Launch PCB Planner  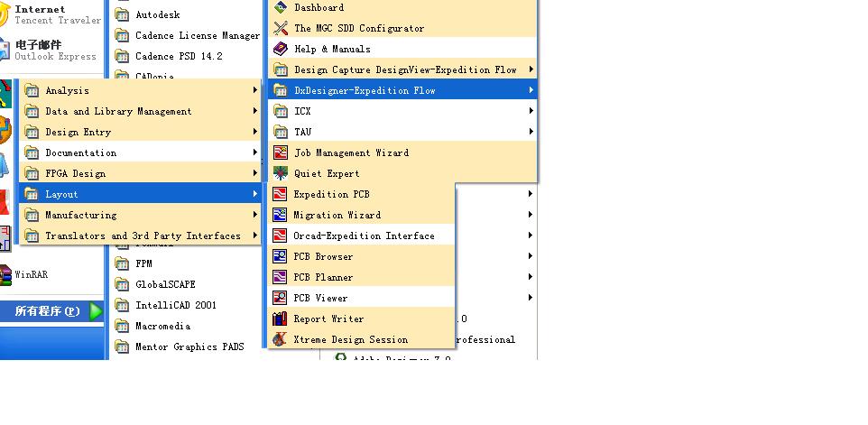(x=361, y=277)
